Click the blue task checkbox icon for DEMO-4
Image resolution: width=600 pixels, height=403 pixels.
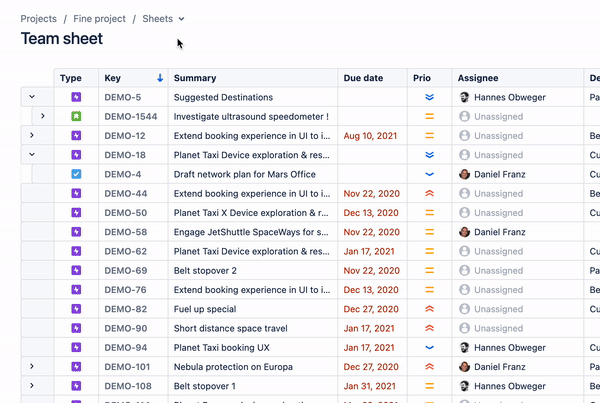click(x=76, y=174)
